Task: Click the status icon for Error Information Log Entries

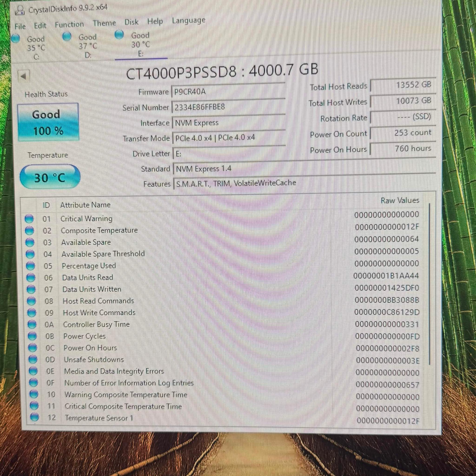Action: click(33, 383)
